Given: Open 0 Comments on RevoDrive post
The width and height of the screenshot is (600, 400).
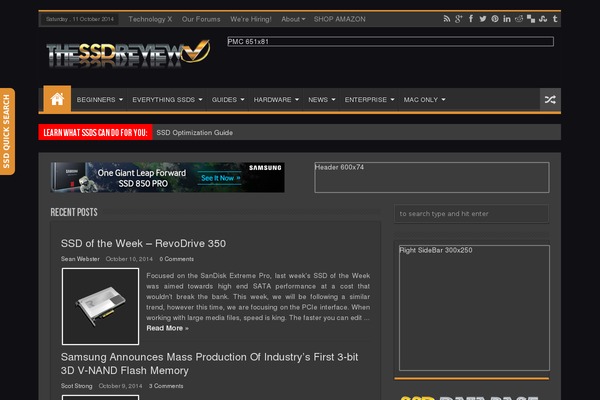Looking at the screenshot, I should click(176, 259).
